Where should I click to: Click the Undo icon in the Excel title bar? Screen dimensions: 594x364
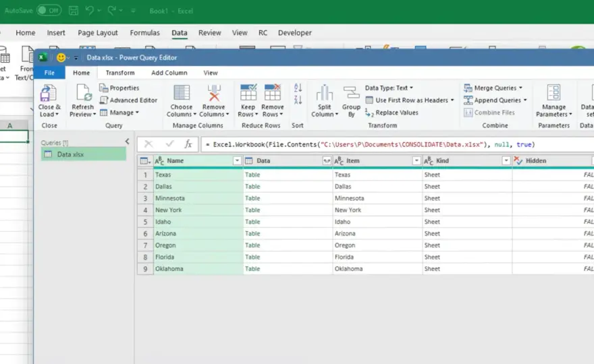coord(89,11)
